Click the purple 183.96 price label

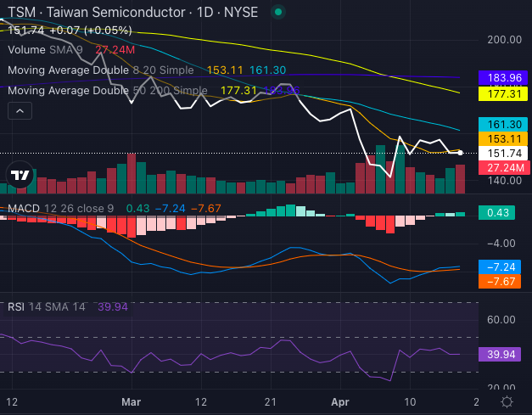pos(504,78)
